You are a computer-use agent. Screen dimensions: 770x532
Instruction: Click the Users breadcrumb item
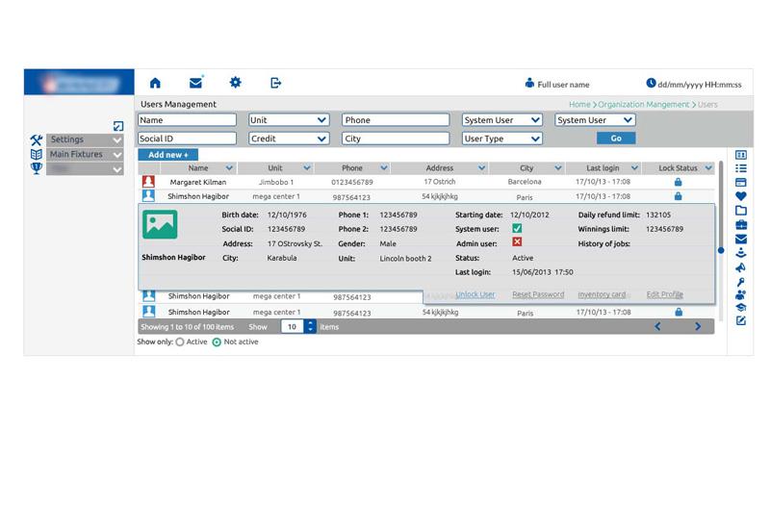[707, 105]
